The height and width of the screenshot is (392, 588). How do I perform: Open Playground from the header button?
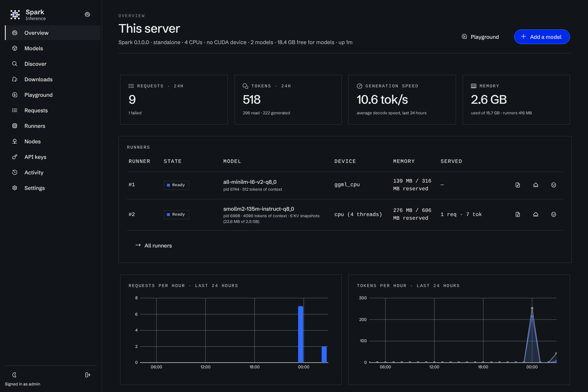click(480, 37)
